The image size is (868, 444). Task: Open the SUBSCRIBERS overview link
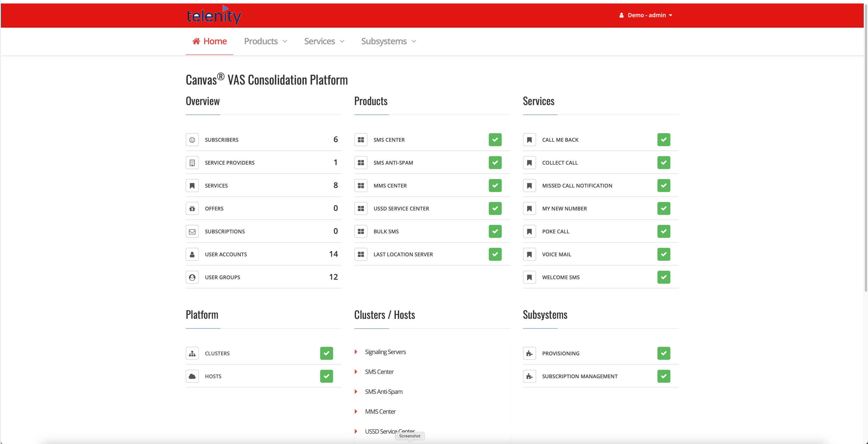click(221, 140)
